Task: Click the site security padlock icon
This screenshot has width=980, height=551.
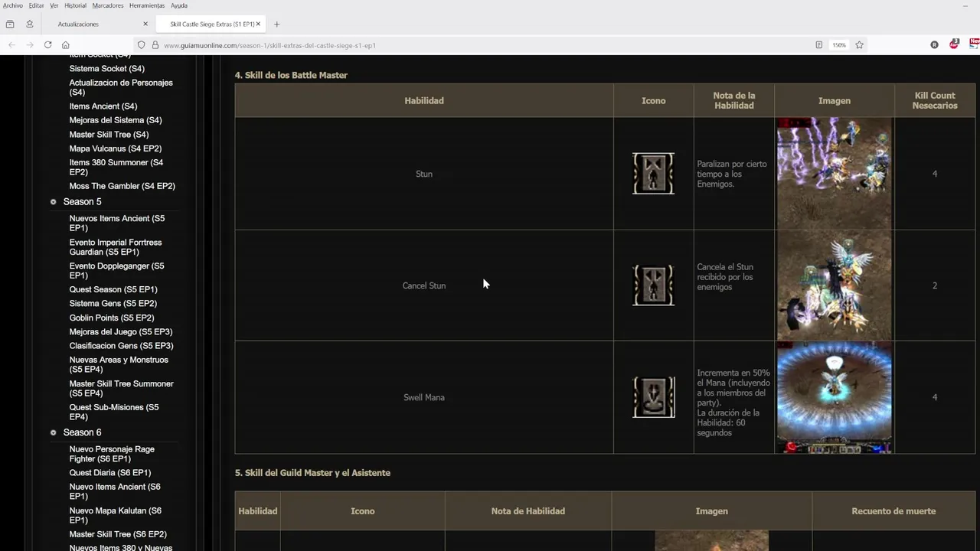Action: [155, 45]
